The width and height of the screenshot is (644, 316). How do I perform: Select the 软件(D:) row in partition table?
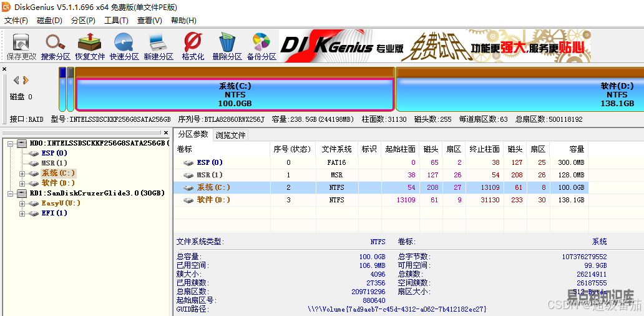click(381, 200)
